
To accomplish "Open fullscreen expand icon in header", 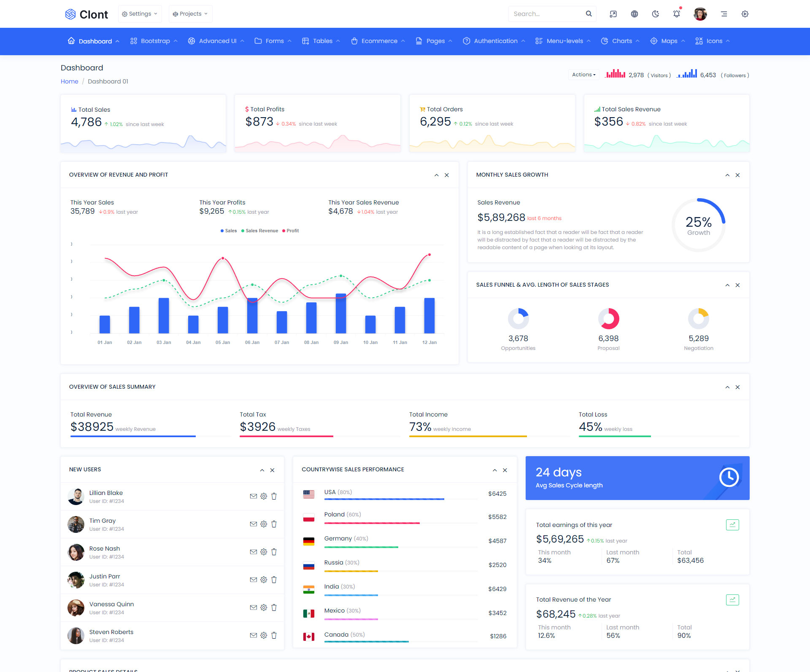I will (x=613, y=14).
